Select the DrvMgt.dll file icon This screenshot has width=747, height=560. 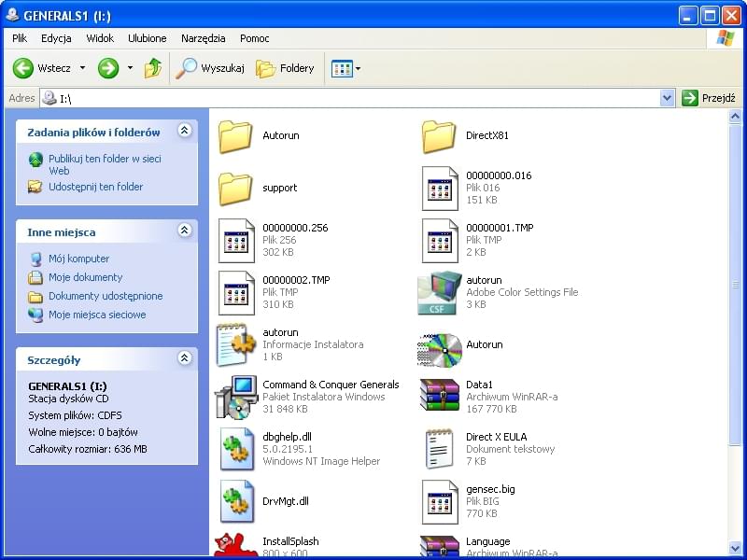(237, 501)
